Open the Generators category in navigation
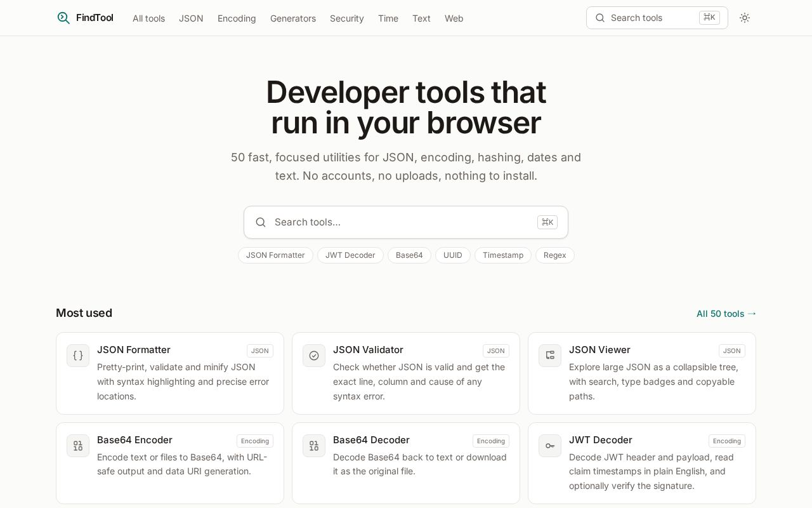 (x=293, y=18)
